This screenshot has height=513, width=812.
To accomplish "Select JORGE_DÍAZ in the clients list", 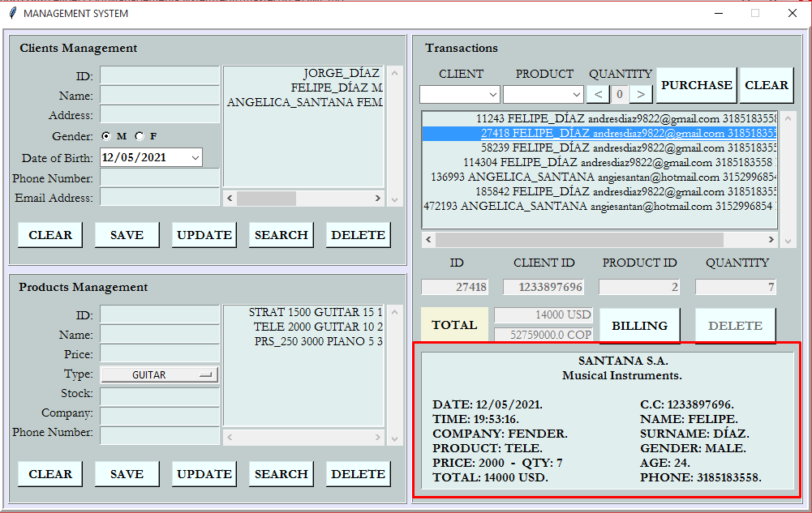I will pos(304,73).
